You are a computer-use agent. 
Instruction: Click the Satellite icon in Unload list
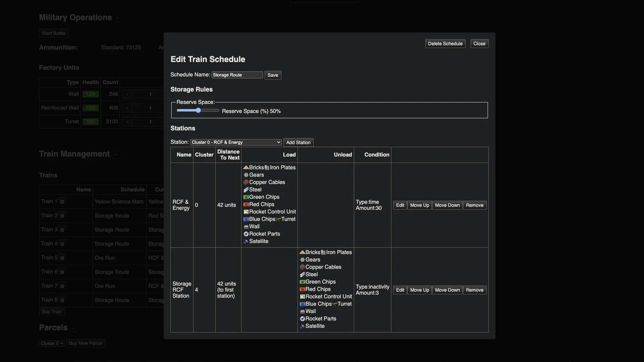[302, 326]
